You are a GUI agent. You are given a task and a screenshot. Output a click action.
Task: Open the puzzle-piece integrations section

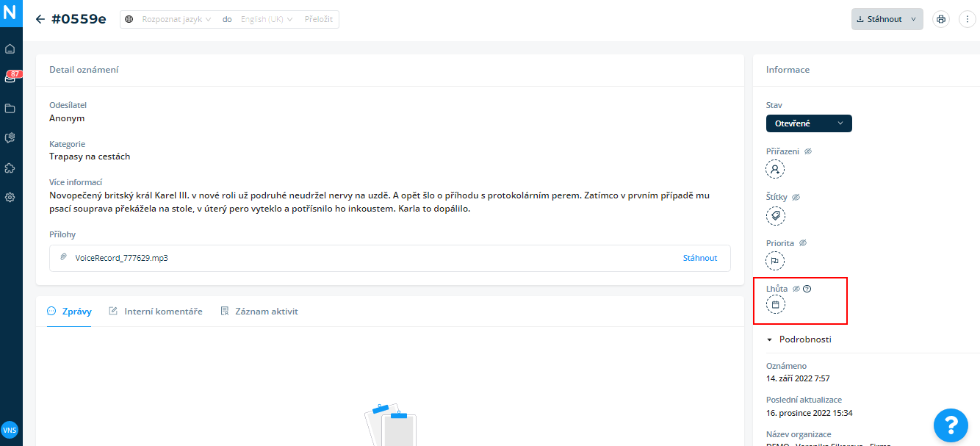[10, 168]
